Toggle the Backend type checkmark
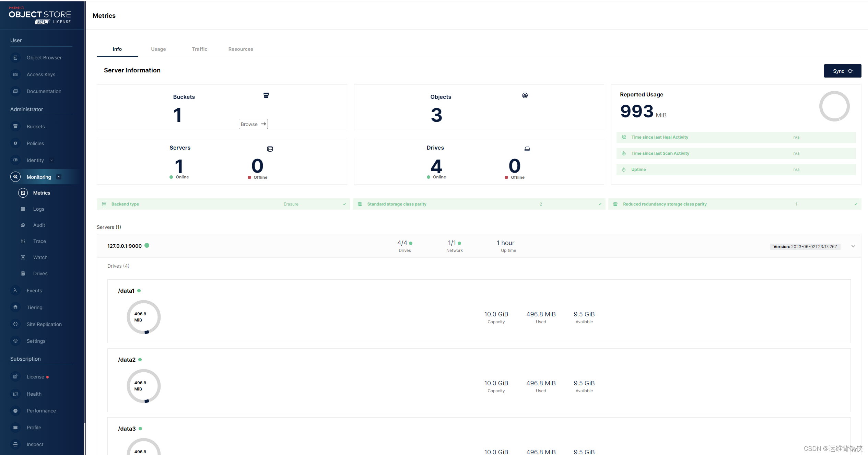 point(344,204)
